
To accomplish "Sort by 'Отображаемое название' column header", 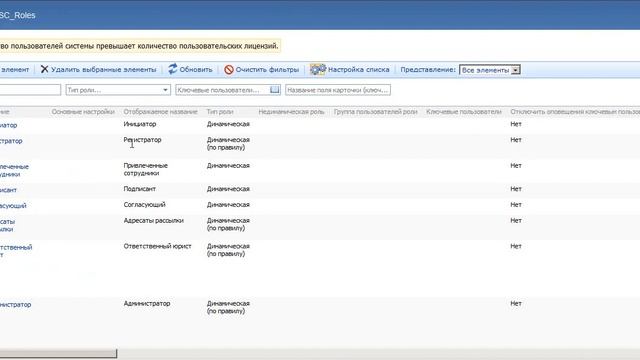I will [x=160, y=111].
